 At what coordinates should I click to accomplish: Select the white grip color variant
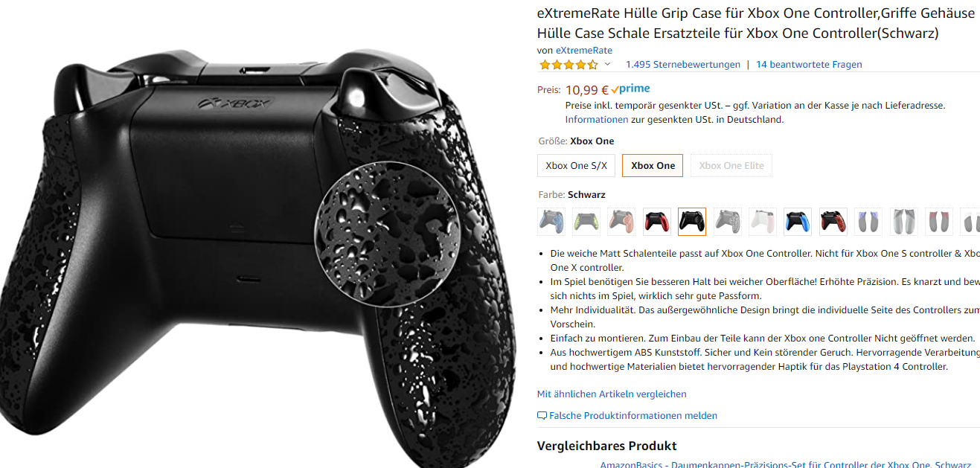(763, 222)
